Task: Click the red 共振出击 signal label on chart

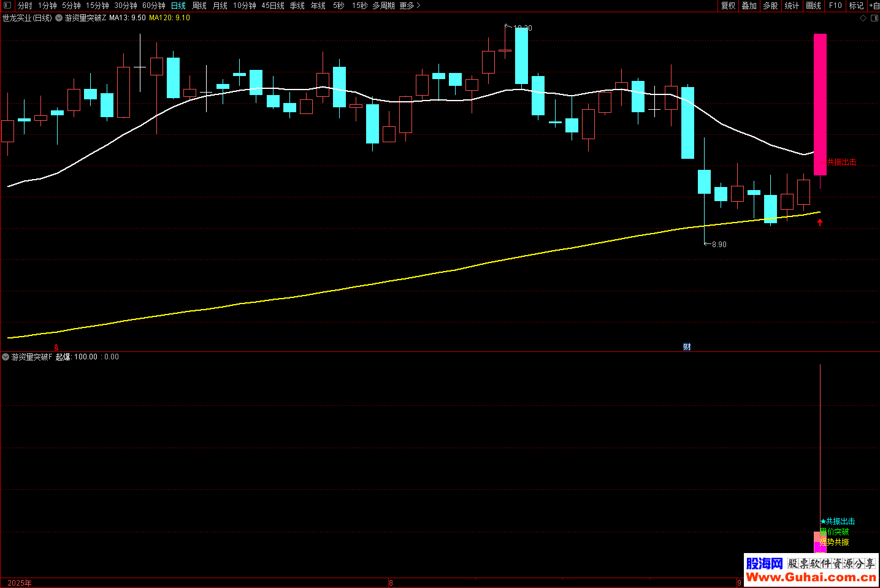Action: [x=842, y=162]
